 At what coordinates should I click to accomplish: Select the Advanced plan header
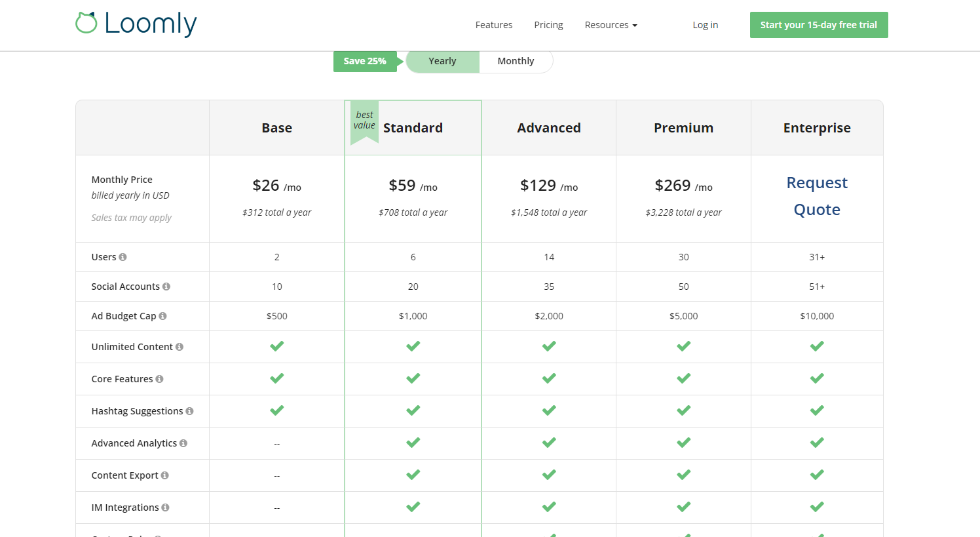pyautogui.click(x=549, y=128)
